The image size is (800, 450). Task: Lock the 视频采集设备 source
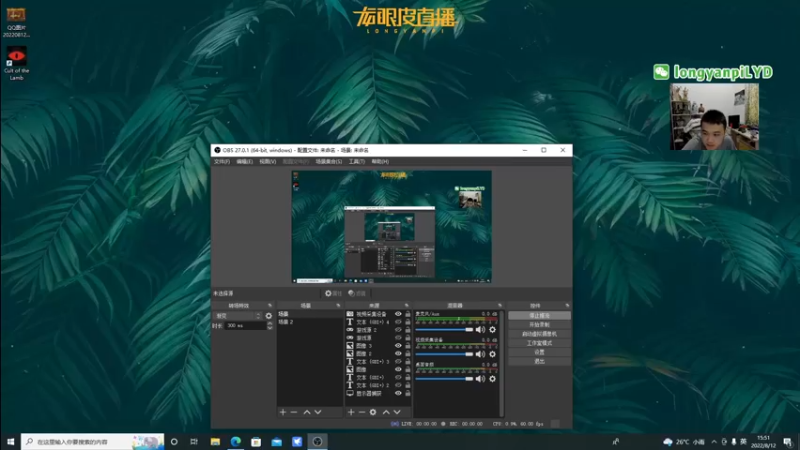coord(408,314)
